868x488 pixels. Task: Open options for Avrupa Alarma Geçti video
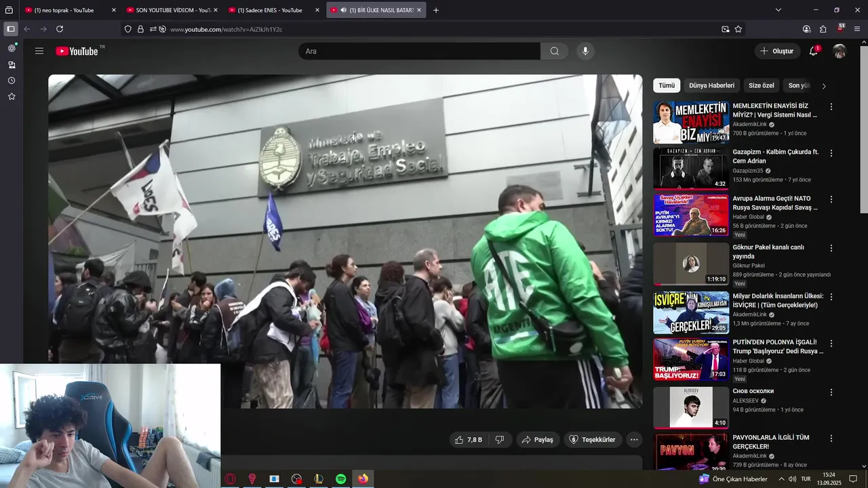coord(831,200)
